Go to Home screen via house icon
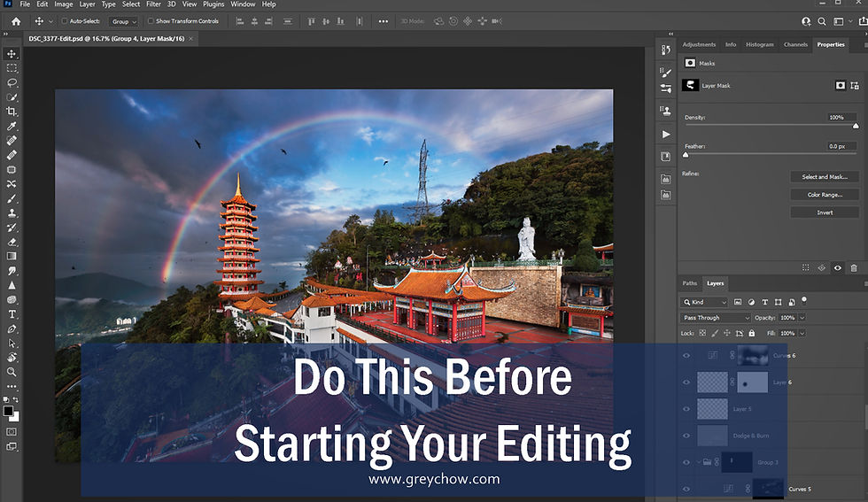The width and height of the screenshot is (868, 502). [16, 21]
